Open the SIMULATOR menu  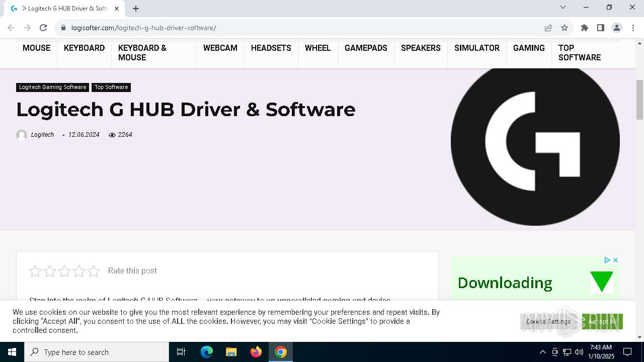tap(477, 48)
